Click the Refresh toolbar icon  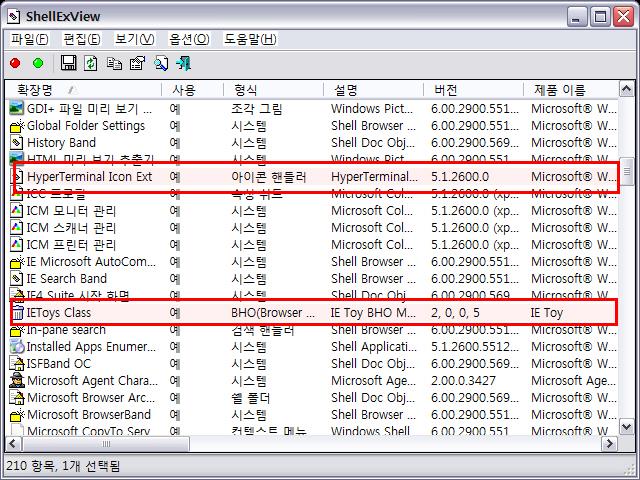tap(91, 63)
